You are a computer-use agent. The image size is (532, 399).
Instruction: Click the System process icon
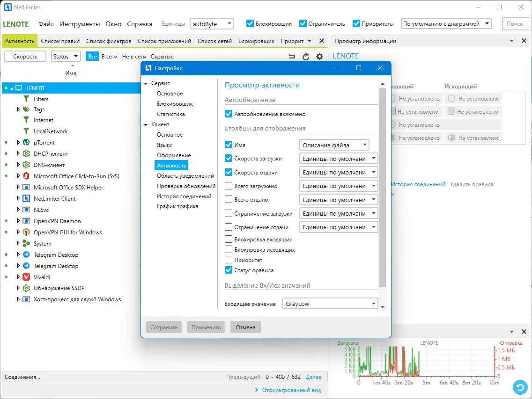point(26,243)
